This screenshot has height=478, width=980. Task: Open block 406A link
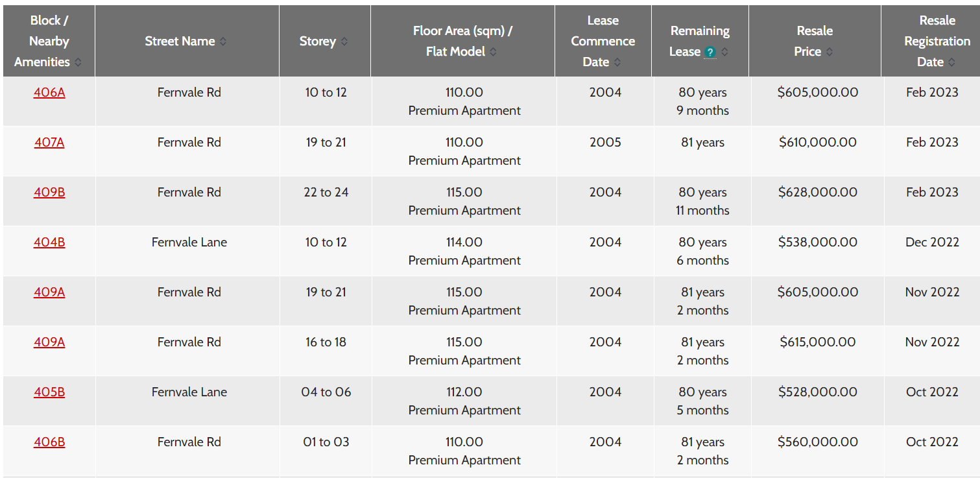[x=49, y=92]
